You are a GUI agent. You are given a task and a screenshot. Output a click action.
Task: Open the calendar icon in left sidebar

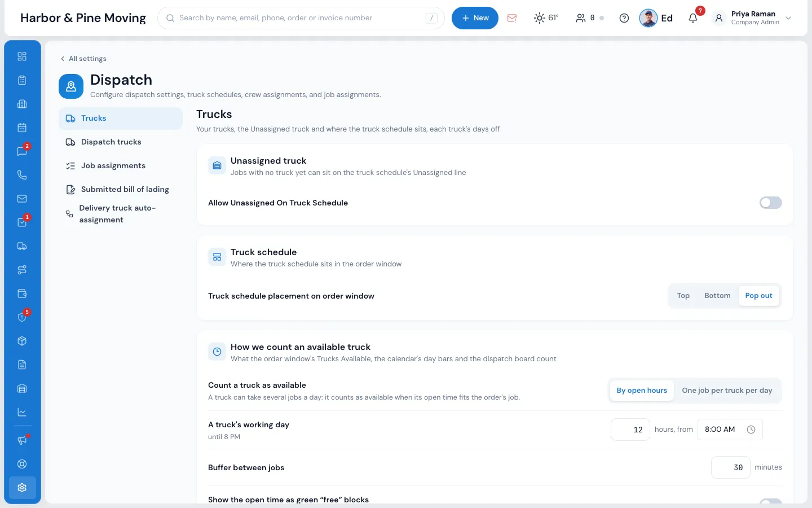click(x=22, y=128)
